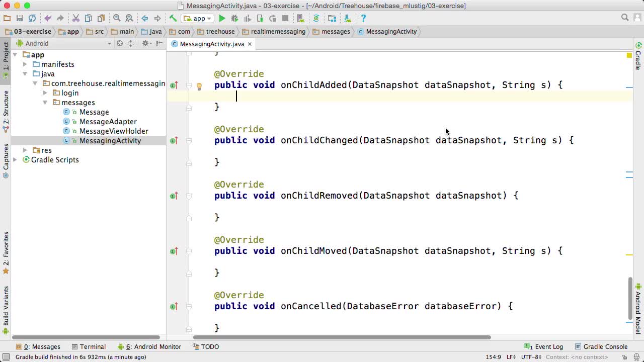This screenshot has width=644, height=362.
Task: Open the Gradle Console panel tab
Action: coord(601,346)
